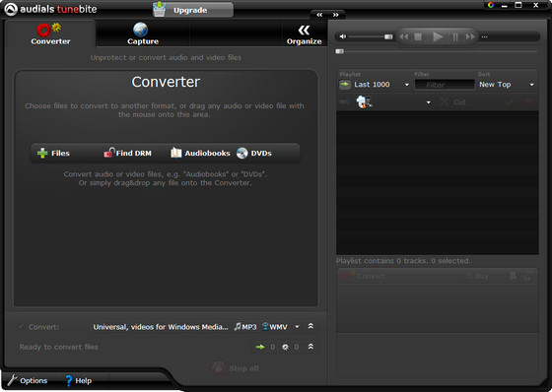Click the volume slider handle
The height and width of the screenshot is (392, 552).
click(388, 36)
